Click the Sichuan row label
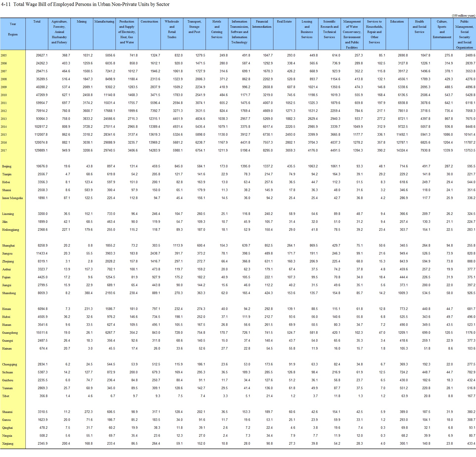This screenshot has height=457, width=476. click(7, 372)
